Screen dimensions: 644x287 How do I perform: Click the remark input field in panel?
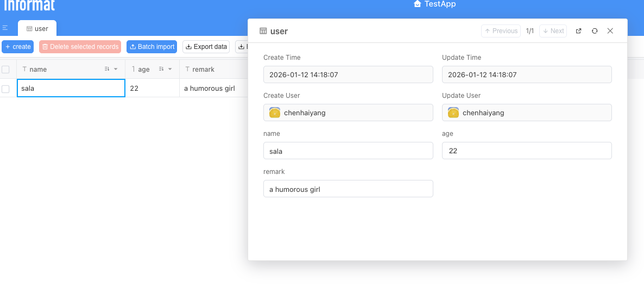348,189
